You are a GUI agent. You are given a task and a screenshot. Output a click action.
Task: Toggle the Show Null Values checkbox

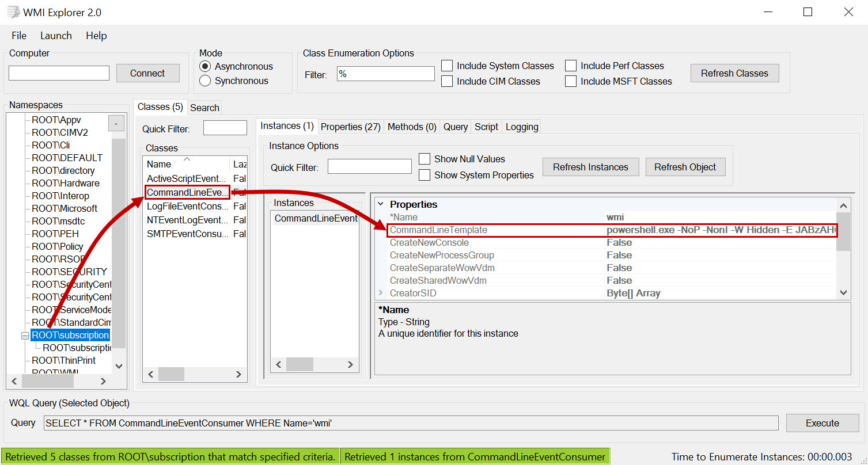pos(424,159)
